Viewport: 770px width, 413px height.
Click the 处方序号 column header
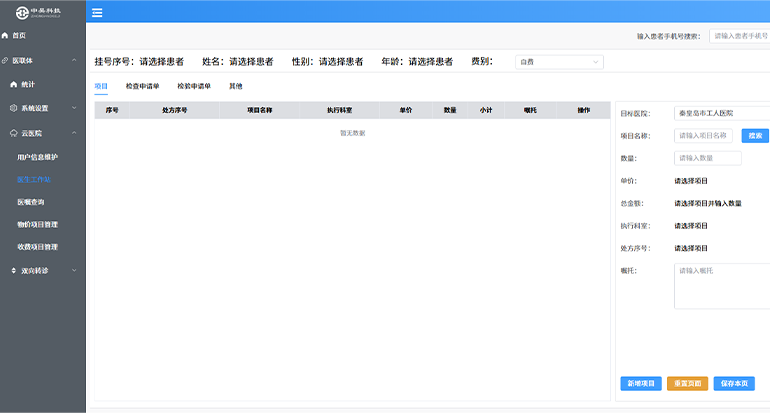click(175, 110)
